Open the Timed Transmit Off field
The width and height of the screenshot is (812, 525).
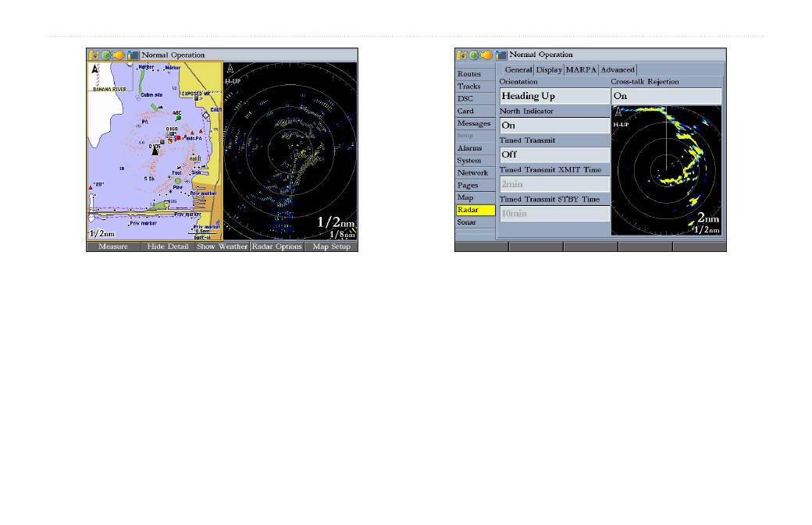554,154
